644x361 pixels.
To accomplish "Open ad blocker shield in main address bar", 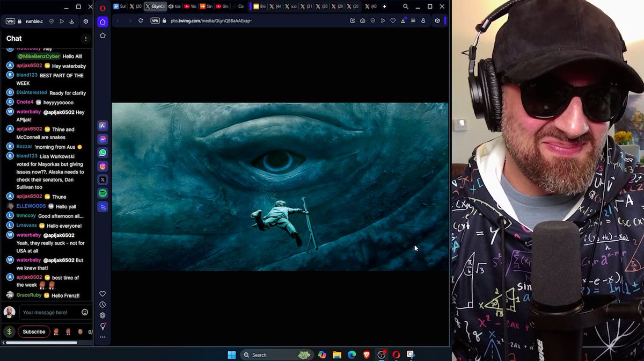I will 372,20.
